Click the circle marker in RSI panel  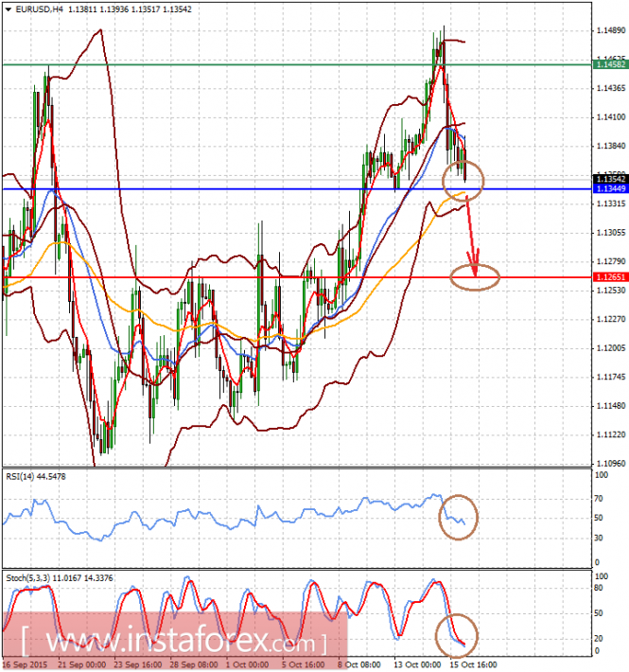(458, 518)
